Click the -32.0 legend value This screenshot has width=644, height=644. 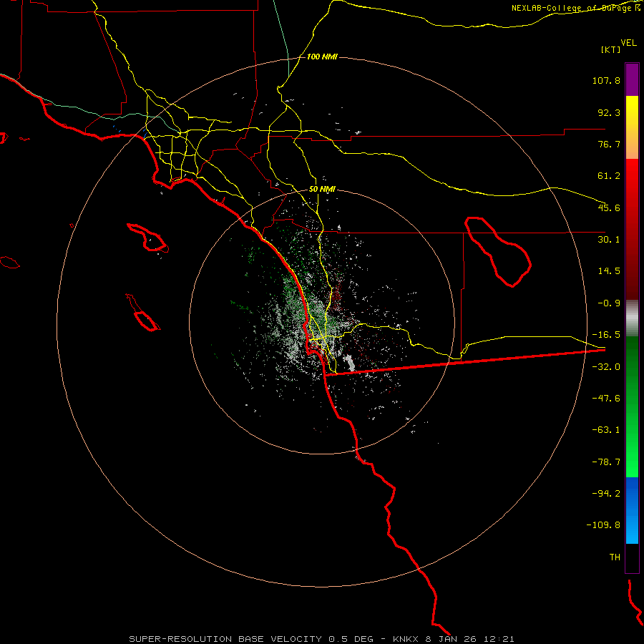pyautogui.click(x=606, y=367)
